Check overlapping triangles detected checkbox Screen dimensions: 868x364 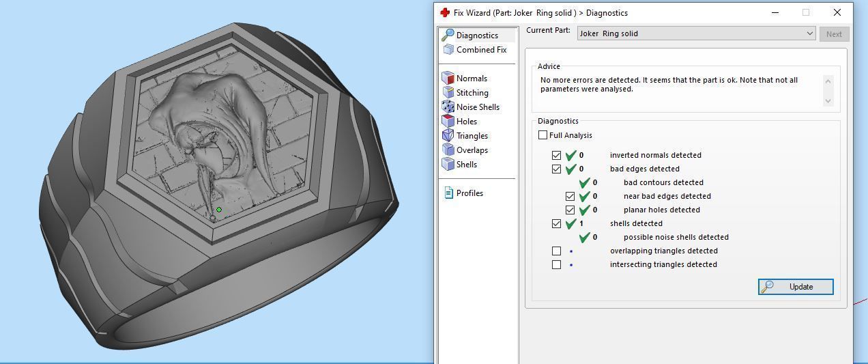tap(556, 251)
